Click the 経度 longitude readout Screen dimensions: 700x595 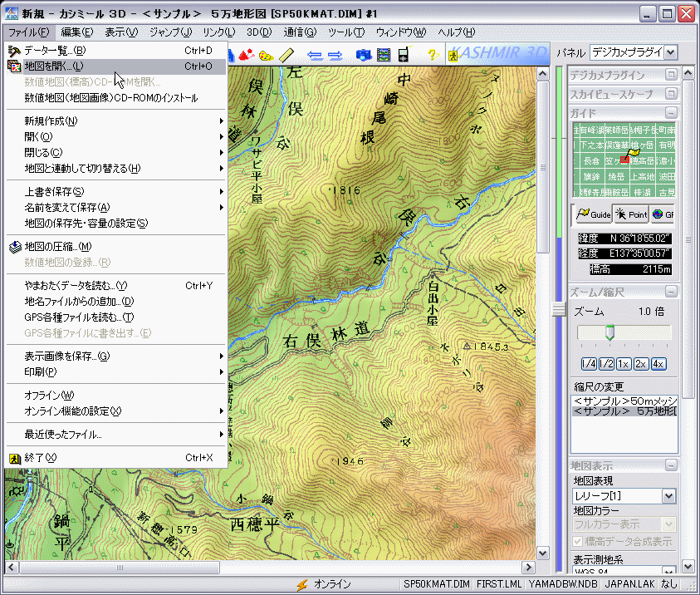click(x=624, y=253)
